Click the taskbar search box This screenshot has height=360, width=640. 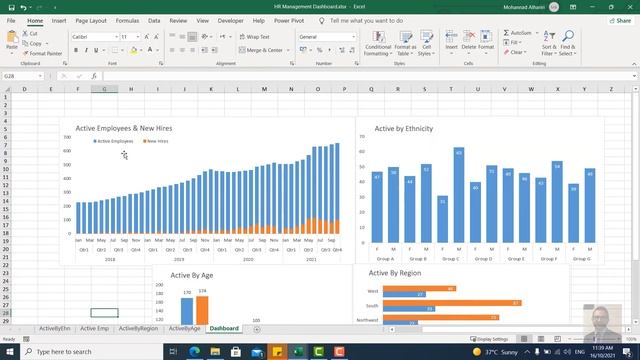point(91,351)
